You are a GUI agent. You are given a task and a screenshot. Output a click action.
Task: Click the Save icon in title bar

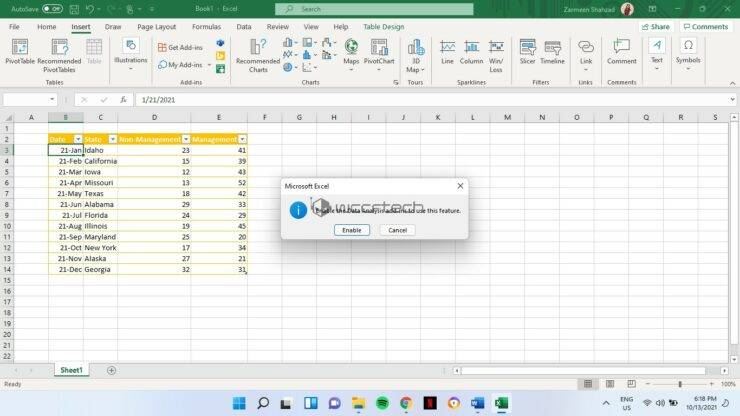(x=74, y=9)
